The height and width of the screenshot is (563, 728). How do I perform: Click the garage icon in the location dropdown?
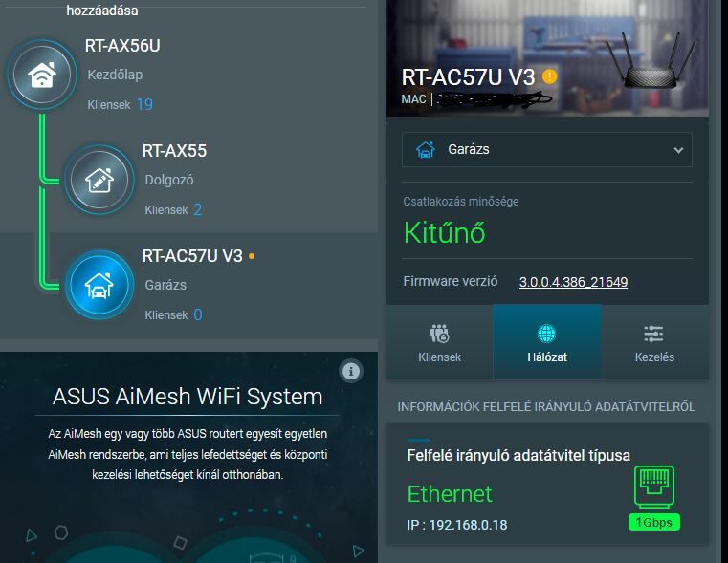[426, 150]
